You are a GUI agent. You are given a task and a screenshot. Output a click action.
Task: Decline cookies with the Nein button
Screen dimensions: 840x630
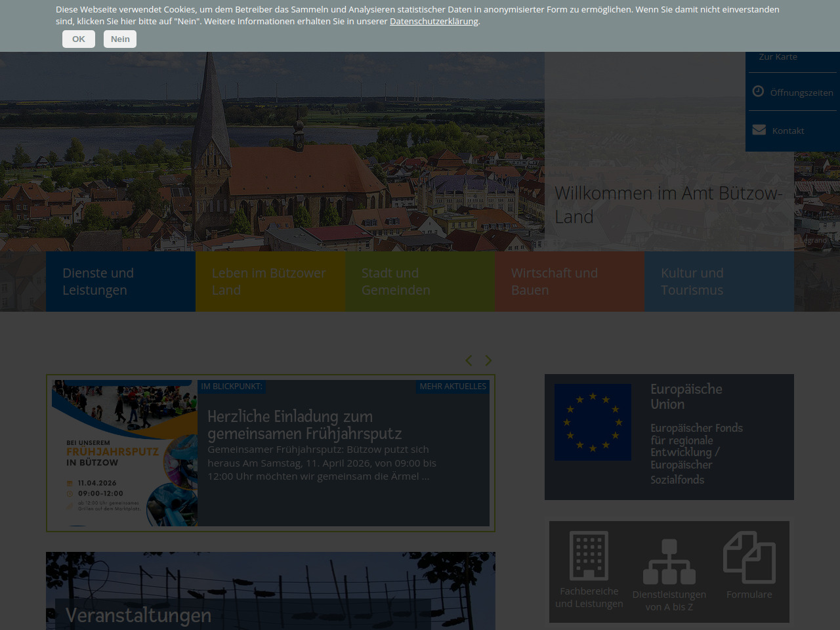(x=120, y=39)
